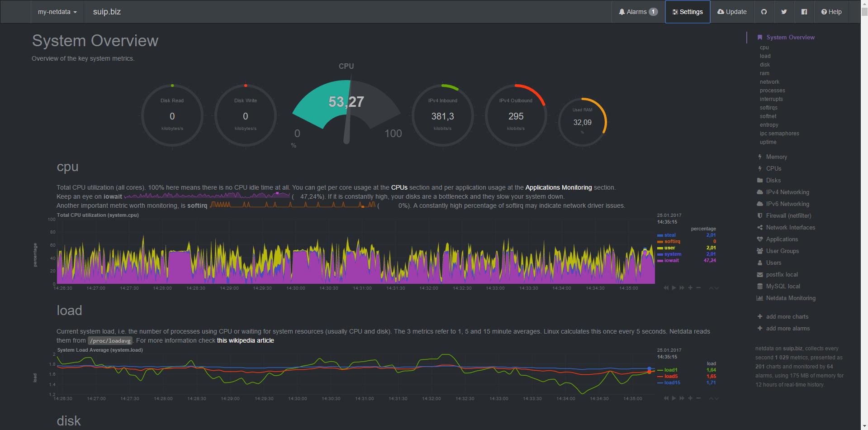Open the GitHub icon link
The width and height of the screenshot is (868, 430).
pyautogui.click(x=764, y=12)
